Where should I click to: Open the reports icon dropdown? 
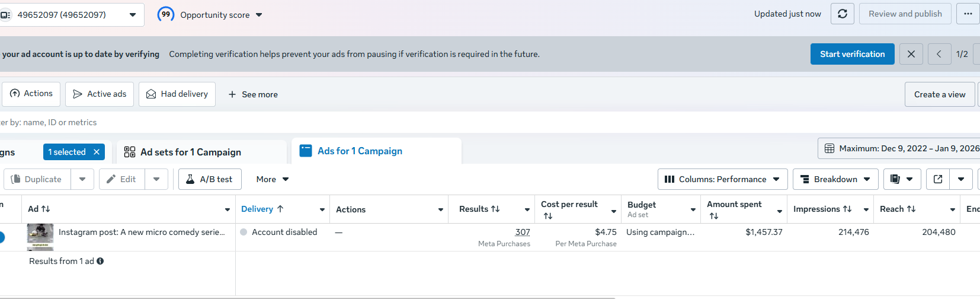(x=901, y=179)
